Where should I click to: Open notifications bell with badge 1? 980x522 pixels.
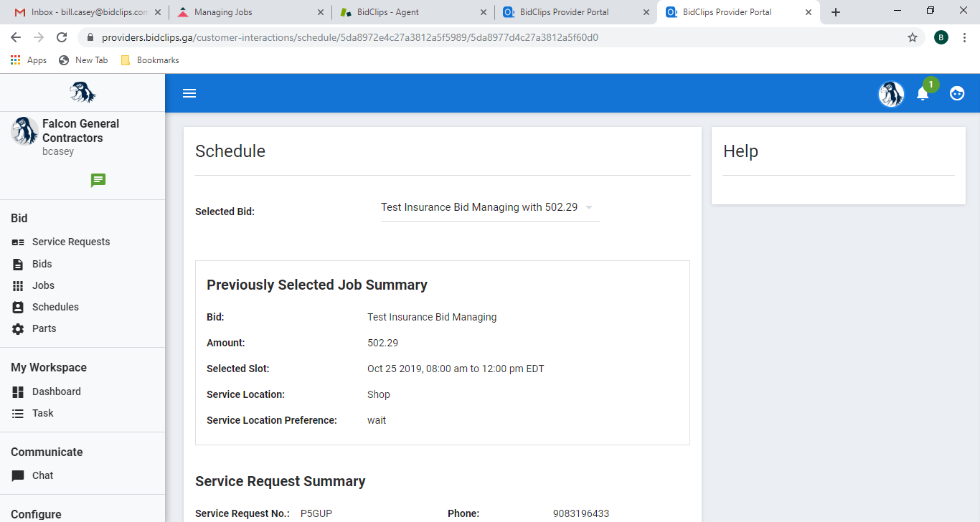(x=923, y=93)
